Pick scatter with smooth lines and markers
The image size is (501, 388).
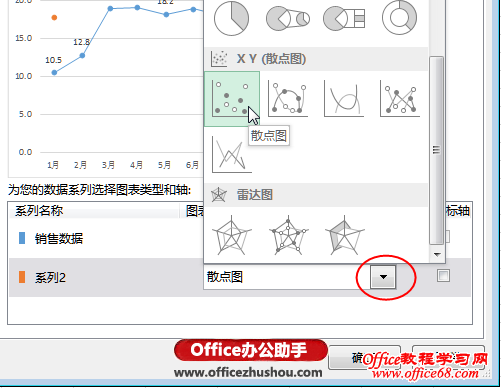tap(288, 98)
